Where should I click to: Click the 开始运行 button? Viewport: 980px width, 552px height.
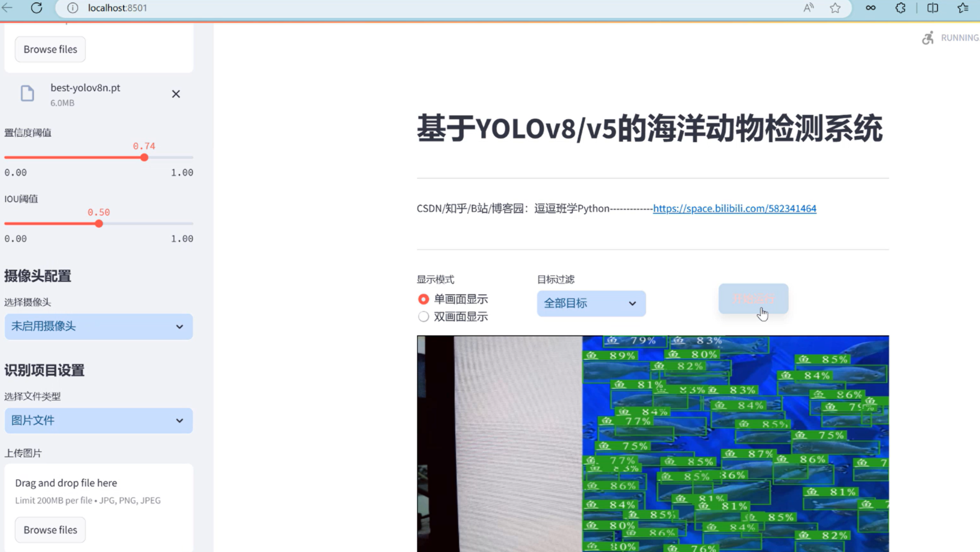point(753,299)
